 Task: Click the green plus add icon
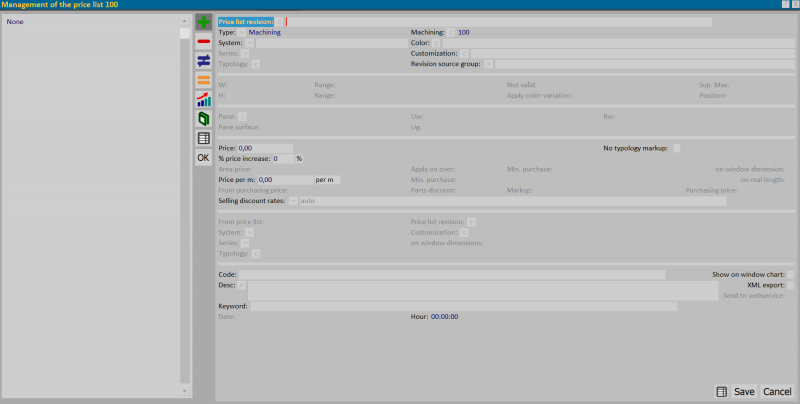click(204, 22)
